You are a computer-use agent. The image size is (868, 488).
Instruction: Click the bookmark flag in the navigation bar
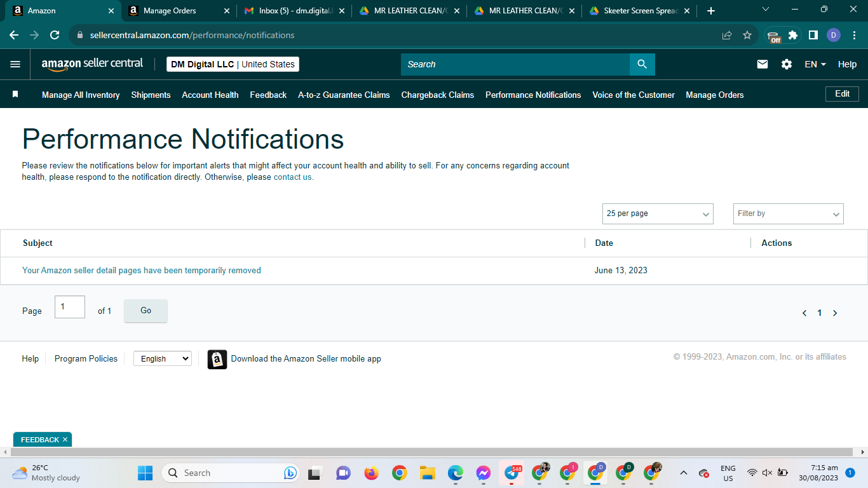click(x=15, y=94)
